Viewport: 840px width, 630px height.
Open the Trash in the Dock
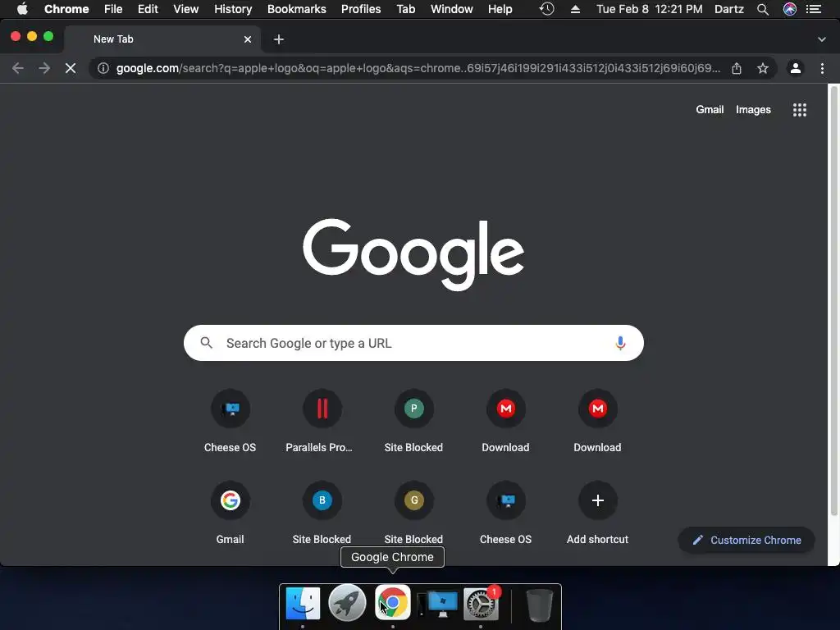click(539, 605)
